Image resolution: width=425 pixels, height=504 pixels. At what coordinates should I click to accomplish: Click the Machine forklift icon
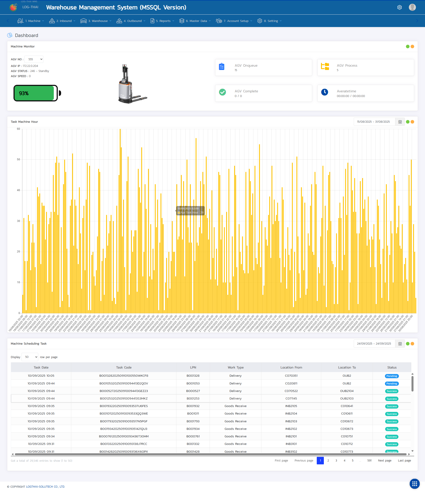point(21,21)
